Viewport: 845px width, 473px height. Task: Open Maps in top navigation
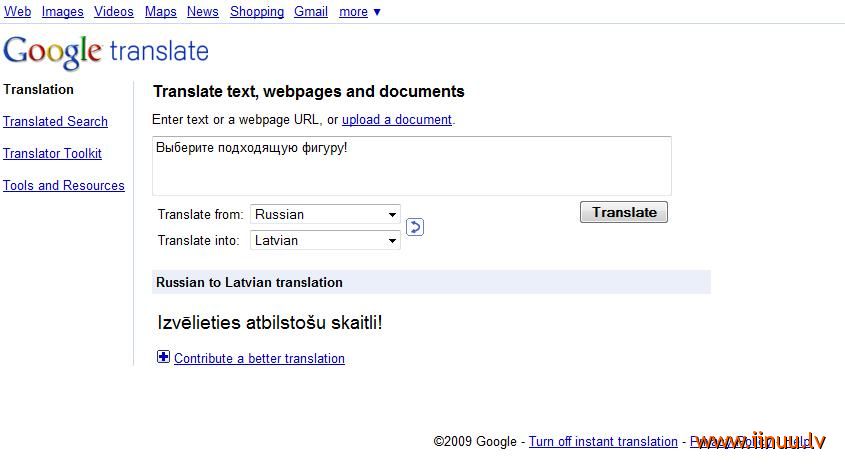pos(161,11)
